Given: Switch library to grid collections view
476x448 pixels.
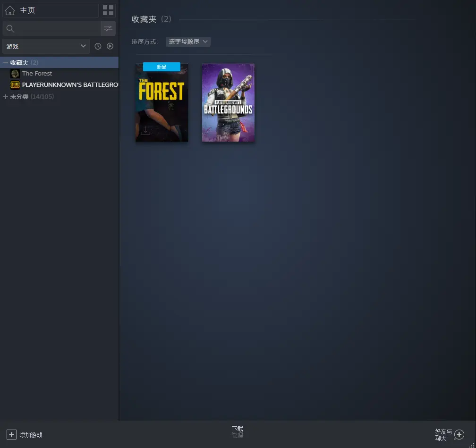Looking at the screenshot, I should tap(108, 10).
